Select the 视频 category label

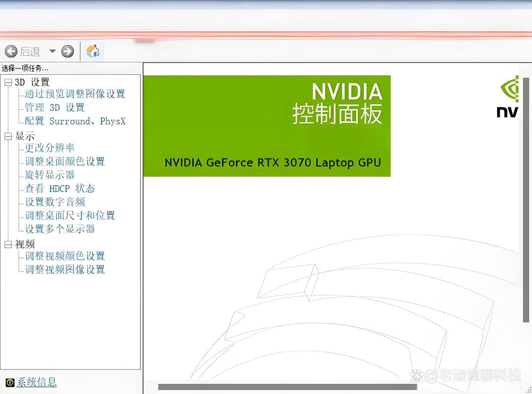point(25,244)
